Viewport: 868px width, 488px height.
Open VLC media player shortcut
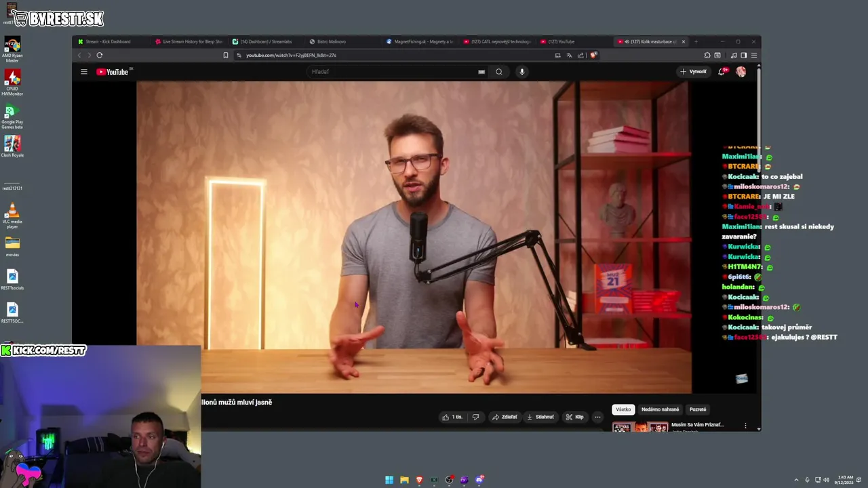12,216
